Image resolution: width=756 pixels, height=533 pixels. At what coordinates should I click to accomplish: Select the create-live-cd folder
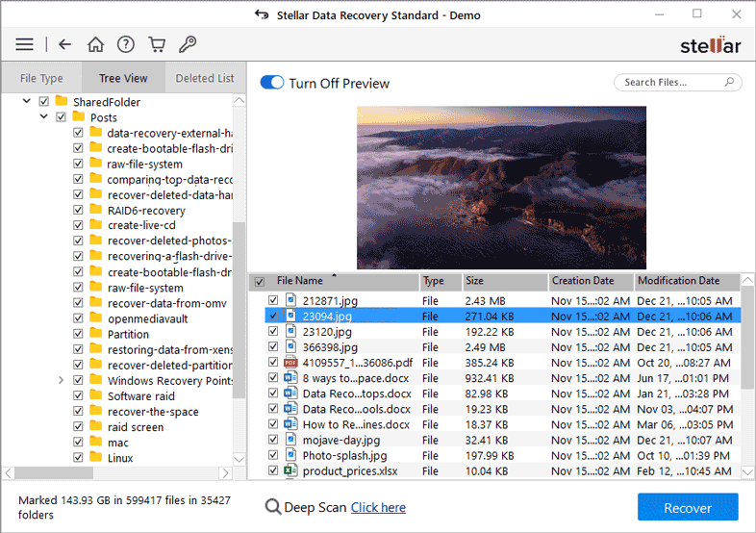(141, 225)
